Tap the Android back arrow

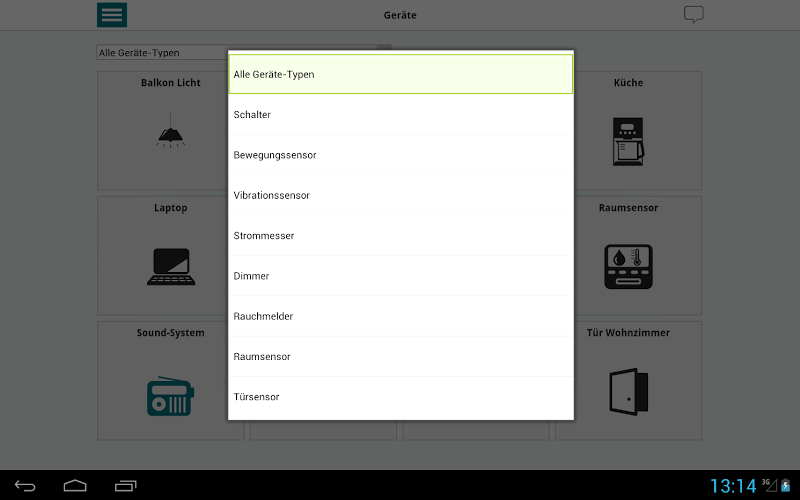25,486
